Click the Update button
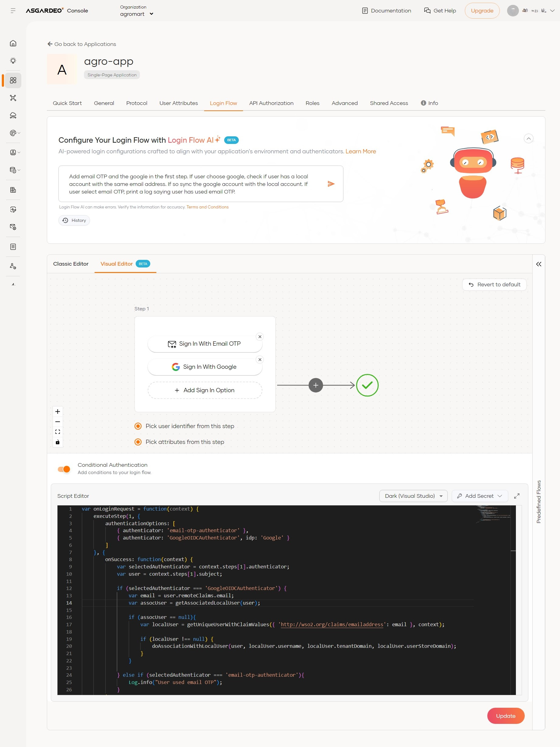The height and width of the screenshot is (747, 560). click(x=505, y=716)
